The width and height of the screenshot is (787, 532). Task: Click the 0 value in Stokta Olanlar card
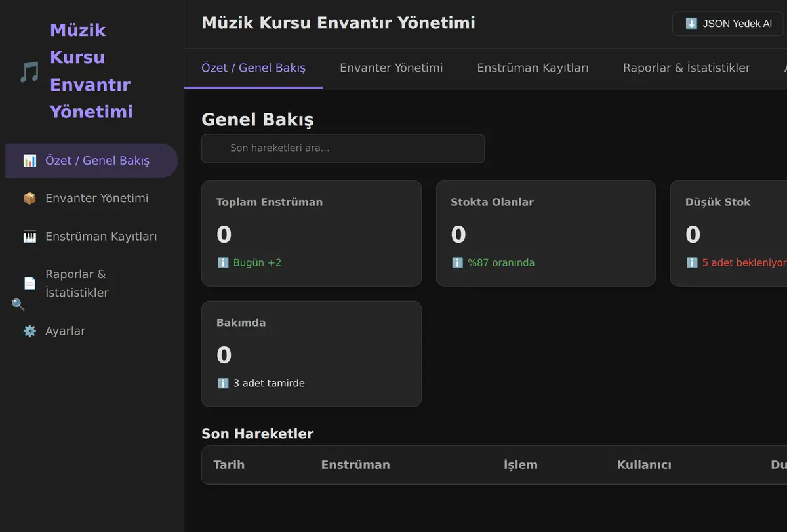point(458,235)
